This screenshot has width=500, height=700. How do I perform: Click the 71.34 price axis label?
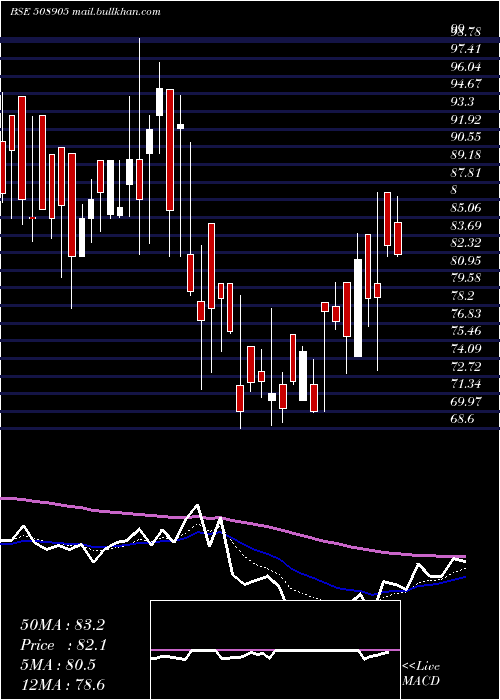pyautogui.click(x=467, y=383)
